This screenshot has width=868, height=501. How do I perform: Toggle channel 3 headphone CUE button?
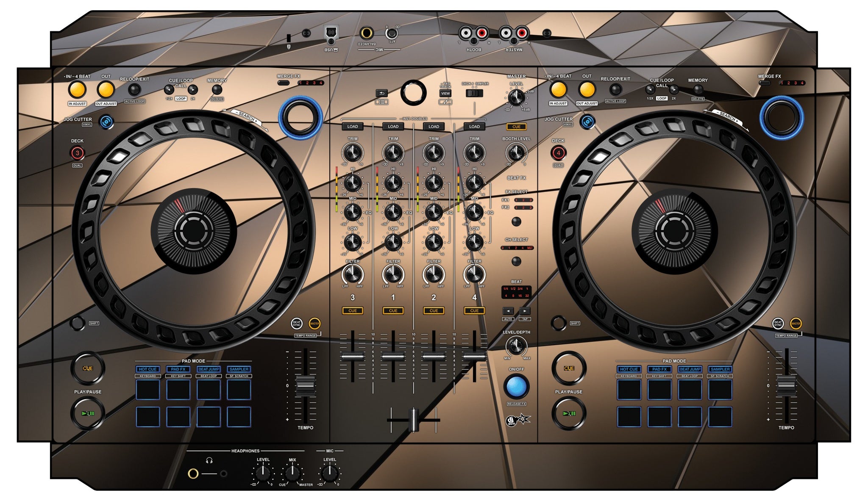(353, 311)
